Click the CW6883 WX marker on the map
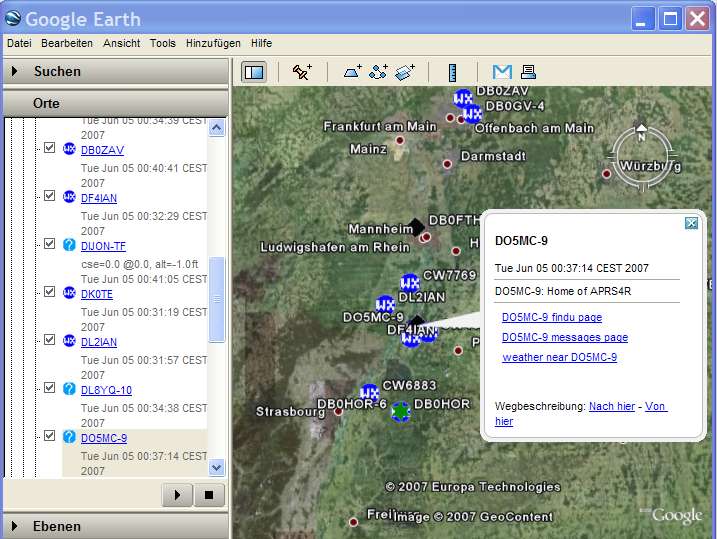The height and width of the screenshot is (539, 717). click(x=369, y=393)
